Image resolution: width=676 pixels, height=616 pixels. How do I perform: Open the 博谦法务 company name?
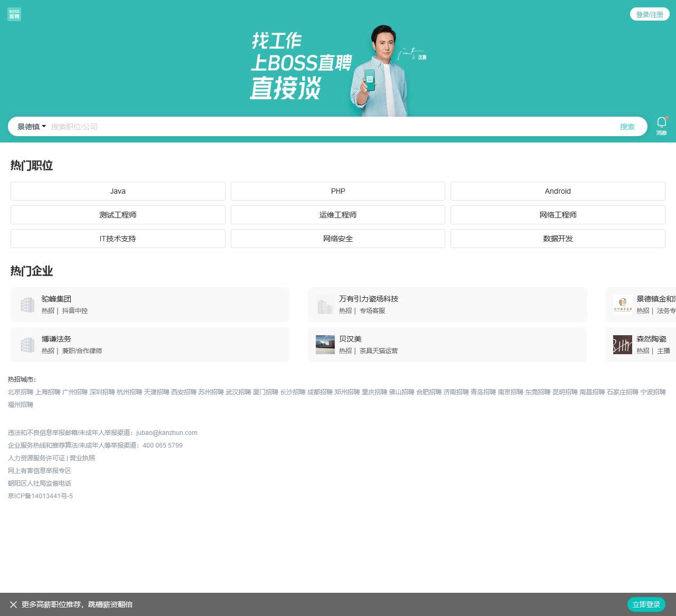click(x=57, y=339)
